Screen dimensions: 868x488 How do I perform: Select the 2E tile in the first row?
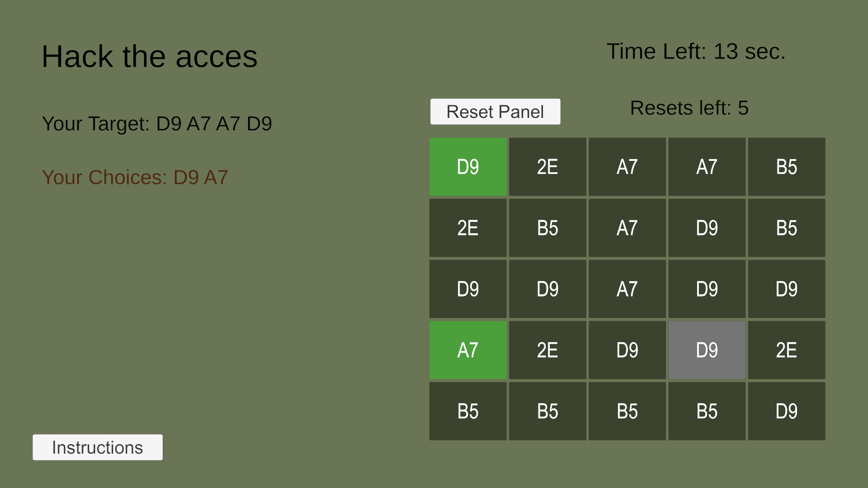547,167
